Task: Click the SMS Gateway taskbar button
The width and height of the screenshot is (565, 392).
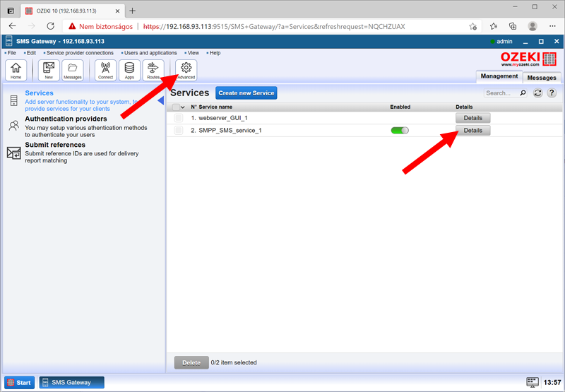Action: click(x=72, y=382)
